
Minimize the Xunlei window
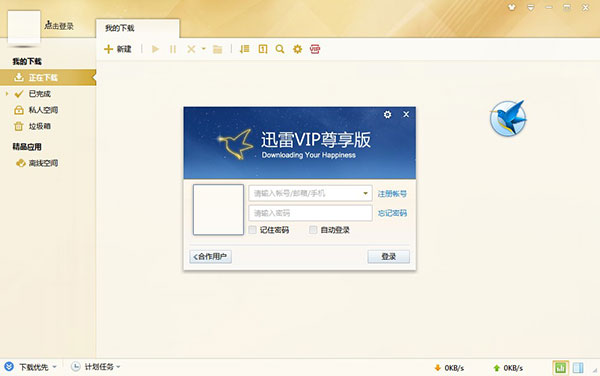click(x=549, y=7)
